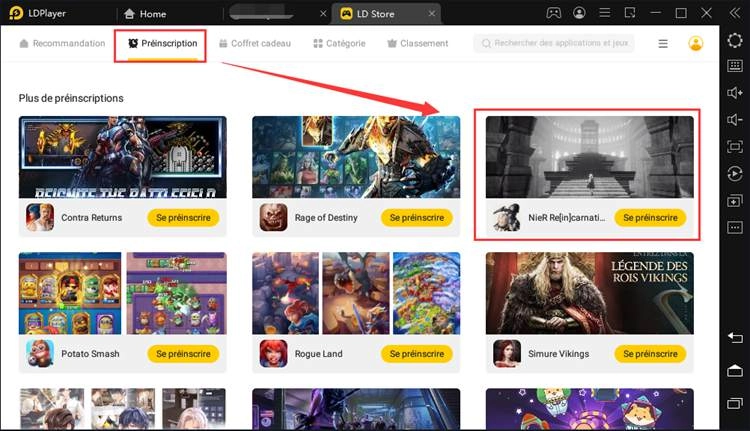The image size is (750, 431).
Task: Open LDPlayer settings gear in sidebar
Action: (x=734, y=41)
